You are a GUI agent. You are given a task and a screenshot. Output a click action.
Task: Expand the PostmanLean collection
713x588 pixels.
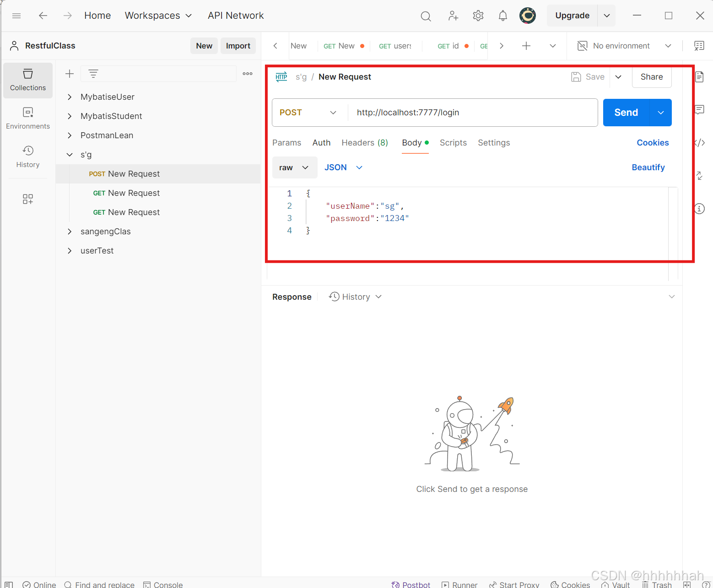[70, 135]
